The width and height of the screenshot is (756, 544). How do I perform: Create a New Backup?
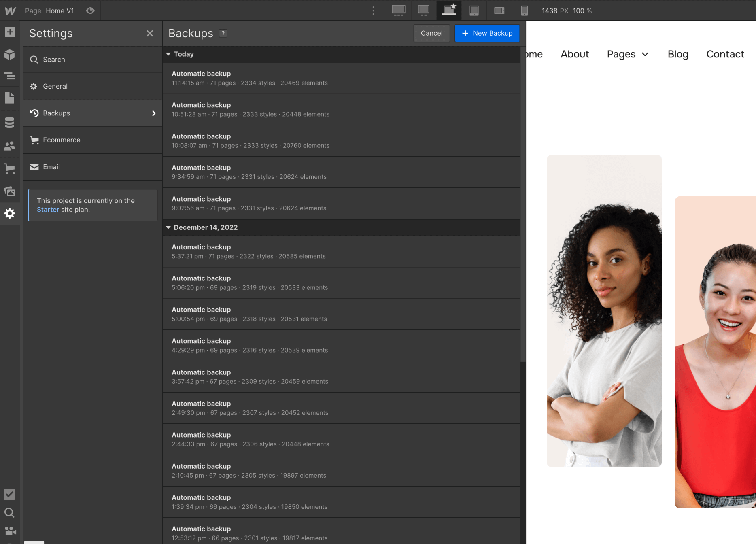tap(487, 33)
